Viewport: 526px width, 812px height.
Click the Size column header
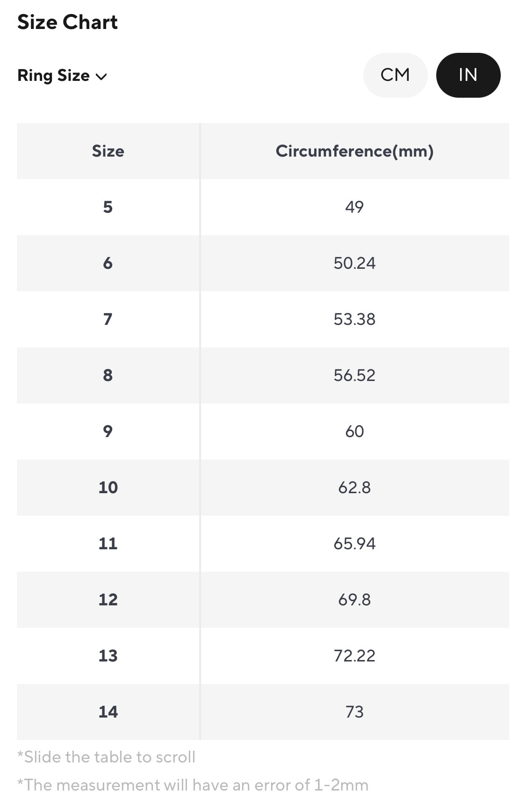(x=108, y=151)
